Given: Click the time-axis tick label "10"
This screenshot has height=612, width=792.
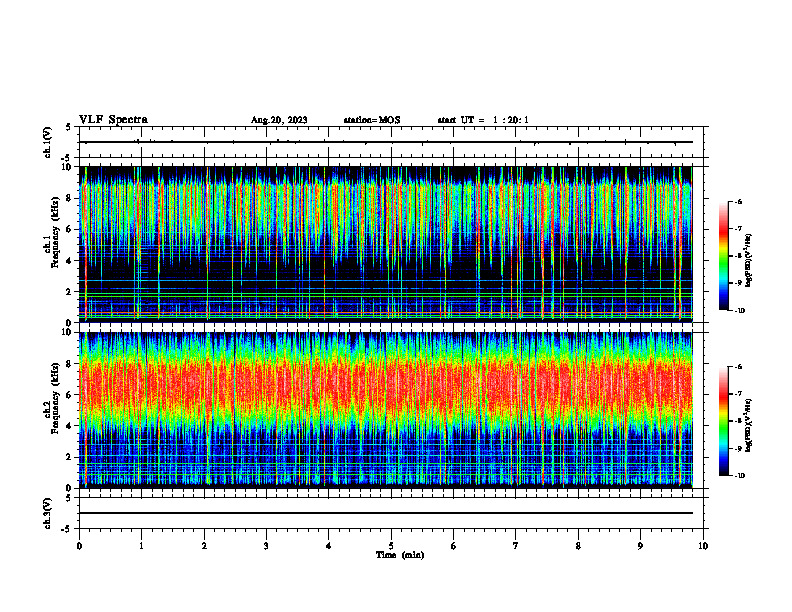Looking at the screenshot, I should (x=703, y=546).
